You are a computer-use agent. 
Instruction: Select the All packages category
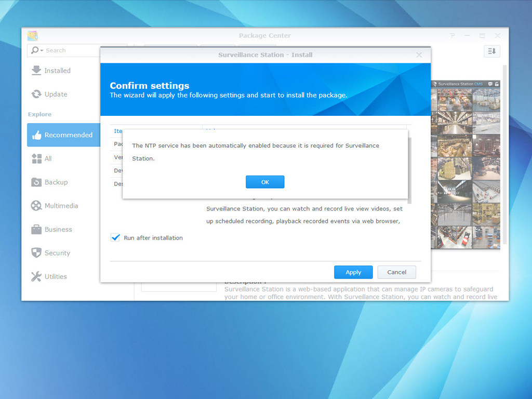[x=63, y=158]
